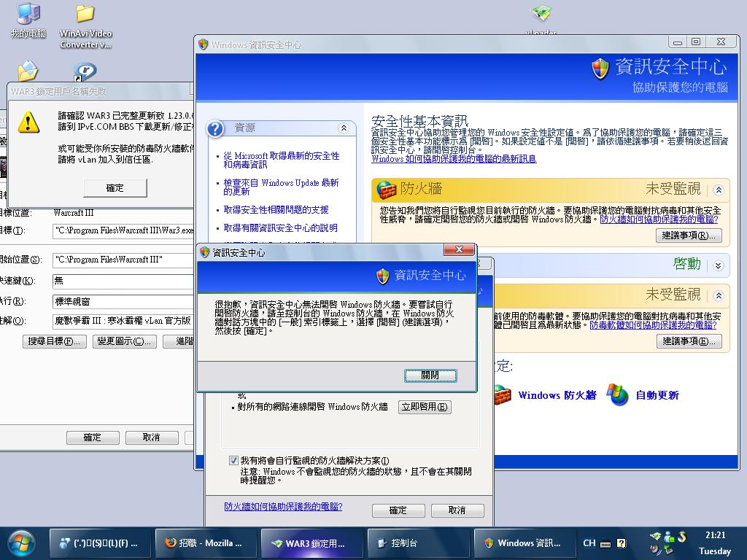The height and width of the screenshot is (560, 747).
Task: Click 確定 in WAR3 warning dialog
Action: (115, 187)
